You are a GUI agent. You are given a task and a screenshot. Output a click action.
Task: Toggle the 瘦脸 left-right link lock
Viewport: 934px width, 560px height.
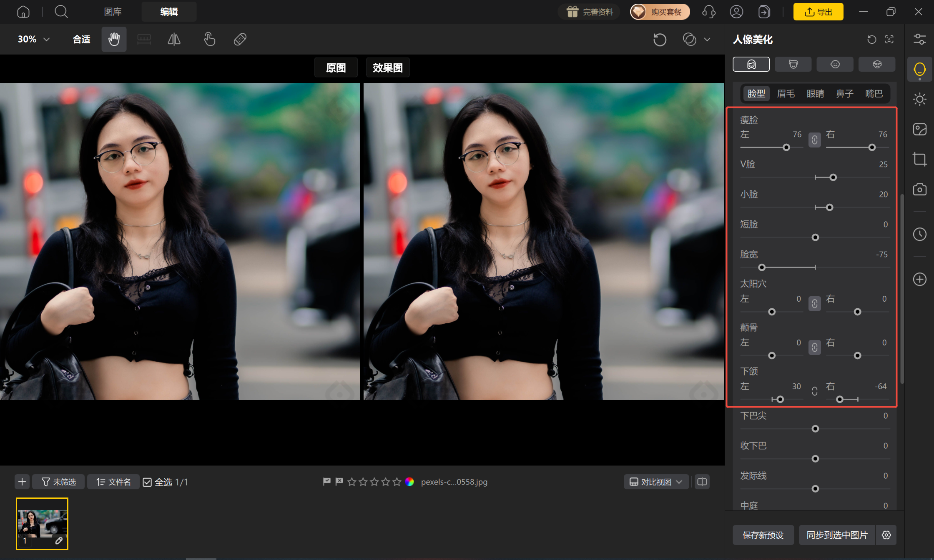(814, 140)
